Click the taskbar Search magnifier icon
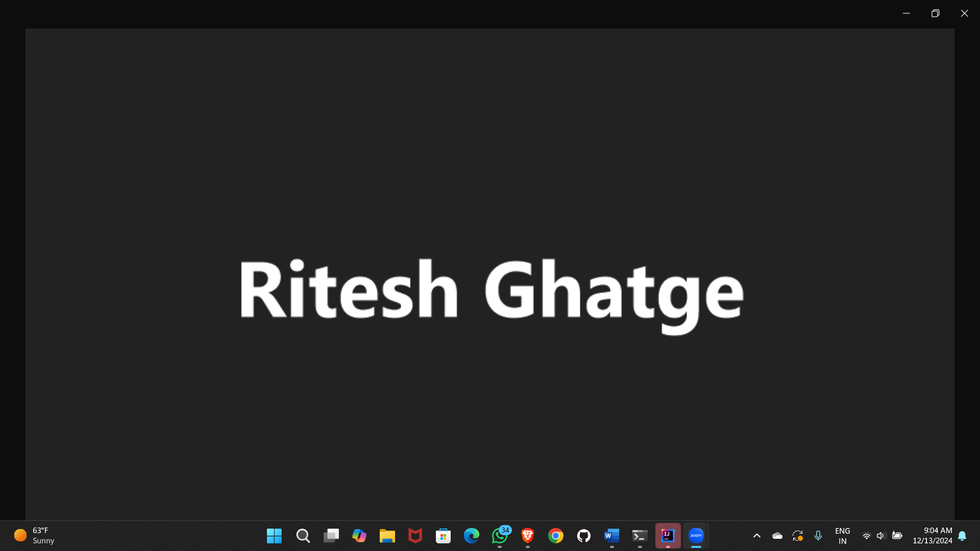Screen dimensions: 980x551 coord(303,536)
